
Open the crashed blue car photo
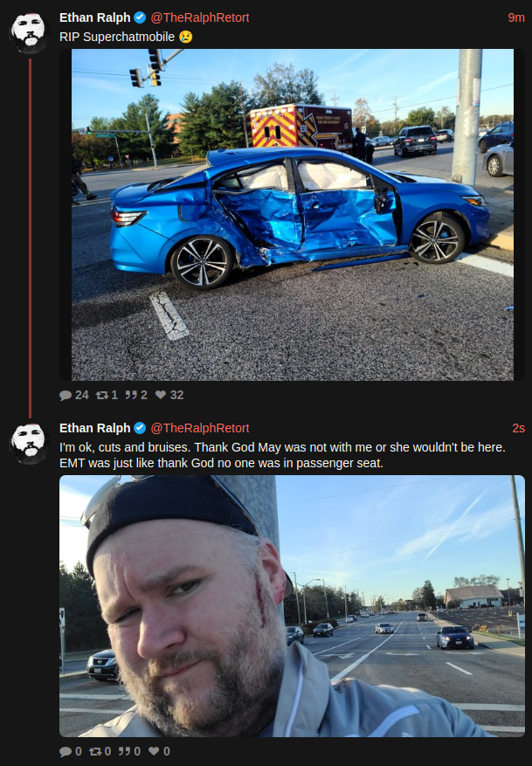292,215
